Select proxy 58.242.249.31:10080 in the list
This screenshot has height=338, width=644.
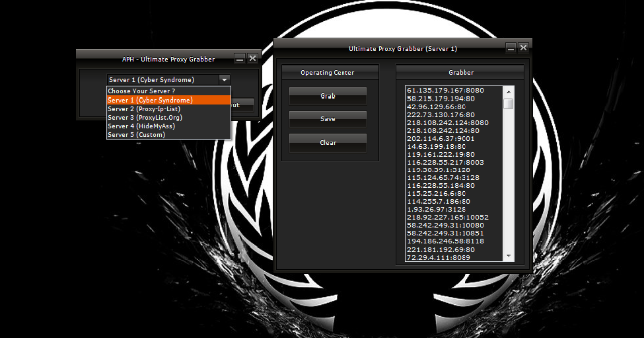pos(445,226)
